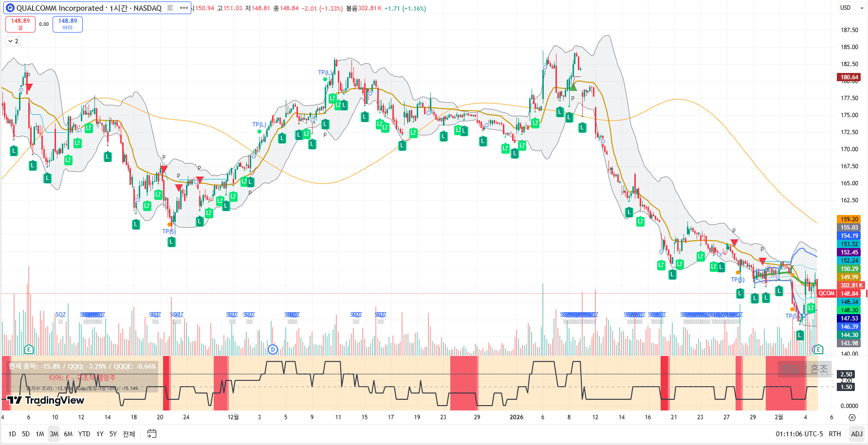Open the three-dot more menu in legend
Screen dimensions: 868x445
(x=184, y=8)
